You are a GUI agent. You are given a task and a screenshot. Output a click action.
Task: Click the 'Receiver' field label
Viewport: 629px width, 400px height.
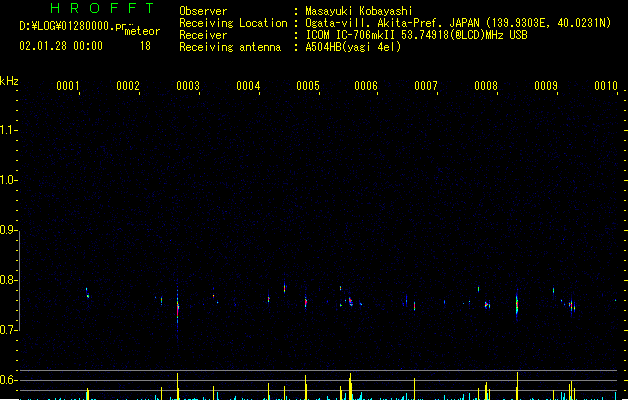click(x=203, y=35)
